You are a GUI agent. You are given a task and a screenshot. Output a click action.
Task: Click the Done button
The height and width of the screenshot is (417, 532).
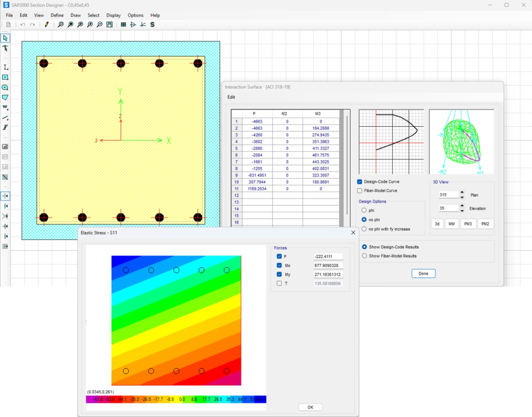click(x=422, y=273)
